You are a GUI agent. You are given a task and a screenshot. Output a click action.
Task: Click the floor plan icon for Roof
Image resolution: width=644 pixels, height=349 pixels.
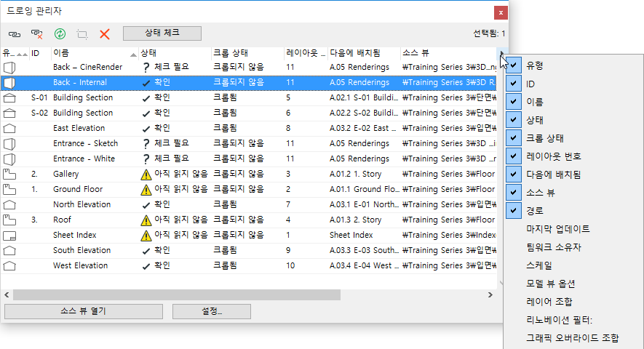9,220
